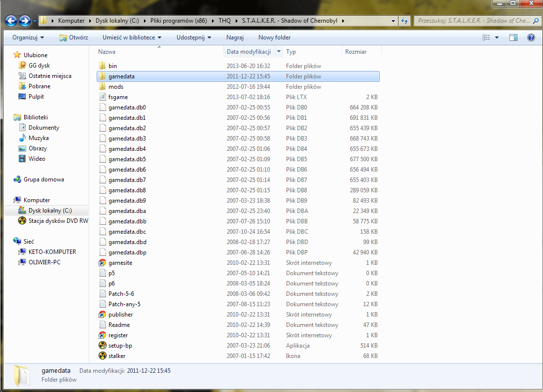Open GG dysk in Favorites
The image size is (543, 392).
[39, 66]
